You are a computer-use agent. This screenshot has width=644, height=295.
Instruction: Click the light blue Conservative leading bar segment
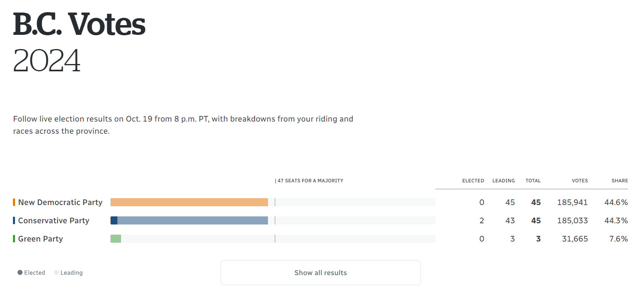click(193, 220)
